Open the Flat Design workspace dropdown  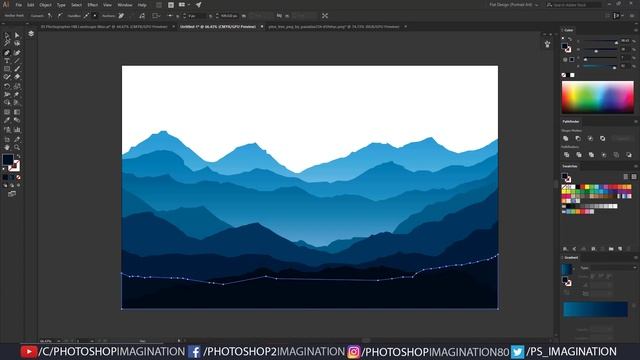coord(514,5)
